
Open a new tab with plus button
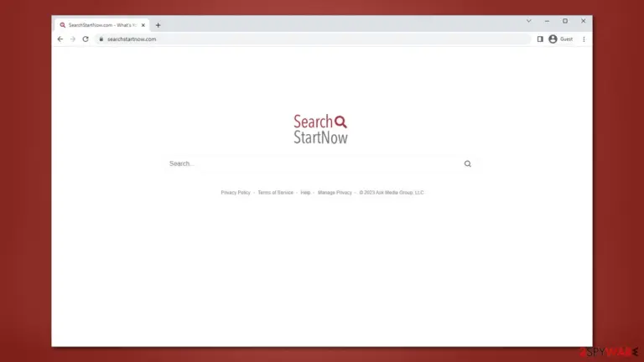click(158, 25)
